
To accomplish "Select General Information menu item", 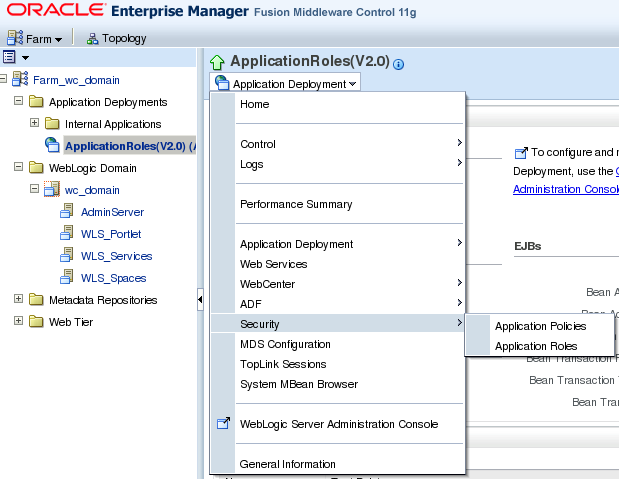I will 287,464.
